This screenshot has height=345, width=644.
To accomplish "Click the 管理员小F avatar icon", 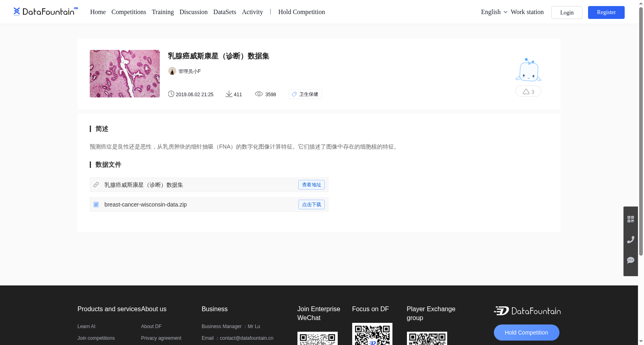I will pos(172,71).
